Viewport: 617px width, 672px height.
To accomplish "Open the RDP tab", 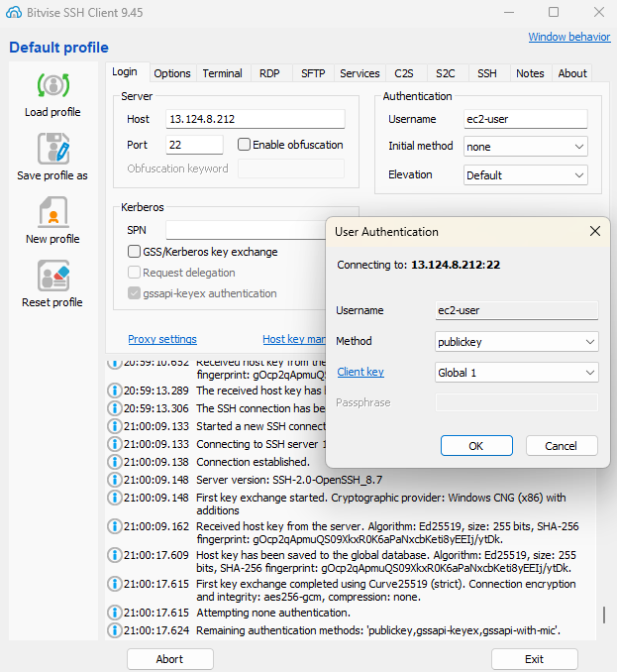I will (269, 73).
